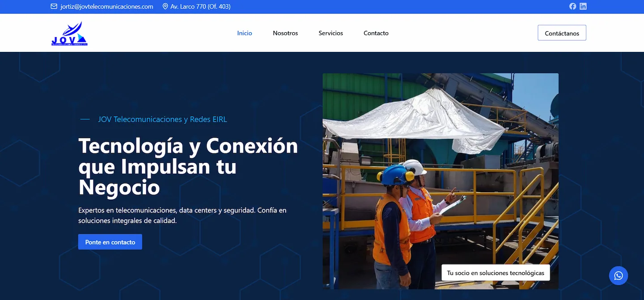The height and width of the screenshot is (300, 644).
Task: Click the envelope email icon in top bar
Action: 54,7
